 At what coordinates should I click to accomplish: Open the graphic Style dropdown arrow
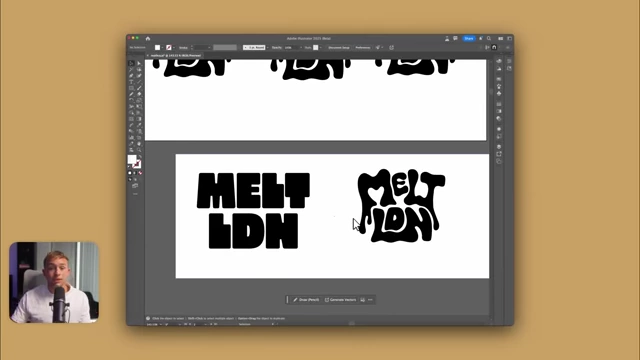point(320,48)
